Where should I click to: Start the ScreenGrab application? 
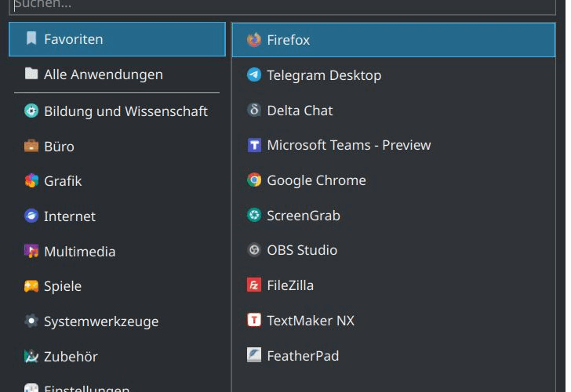click(x=394, y=216)
